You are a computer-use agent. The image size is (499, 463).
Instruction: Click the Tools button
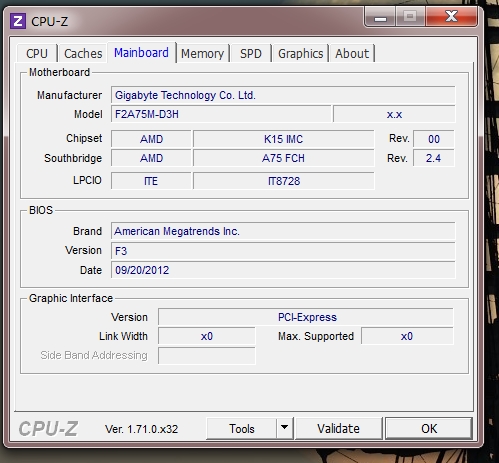242,428
